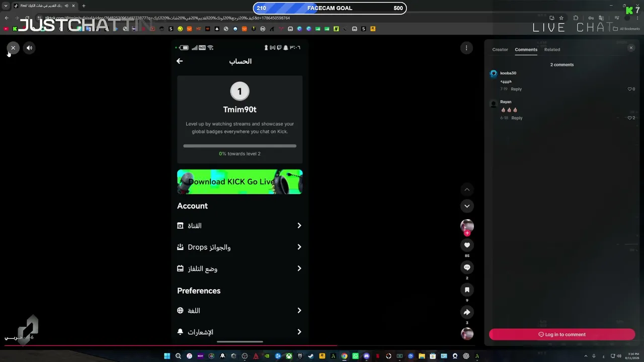Open the Windows Start menu
This screenshot has height=362, width=644.
click(x=167, y=356)
